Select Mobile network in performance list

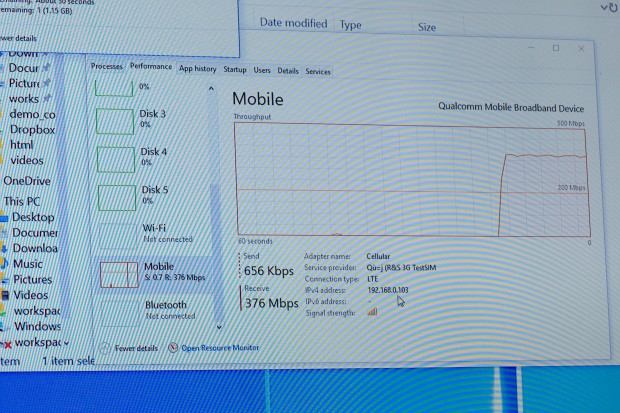(x=156, y=273)
